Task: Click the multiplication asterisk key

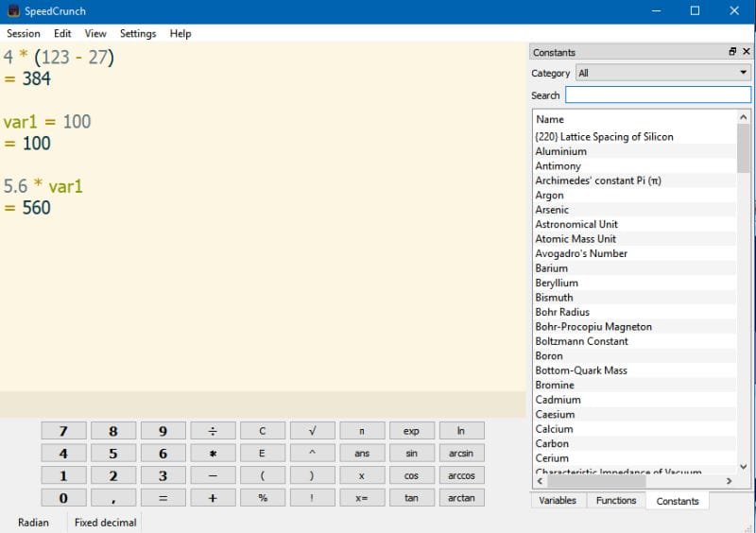Action: [213, 454]
